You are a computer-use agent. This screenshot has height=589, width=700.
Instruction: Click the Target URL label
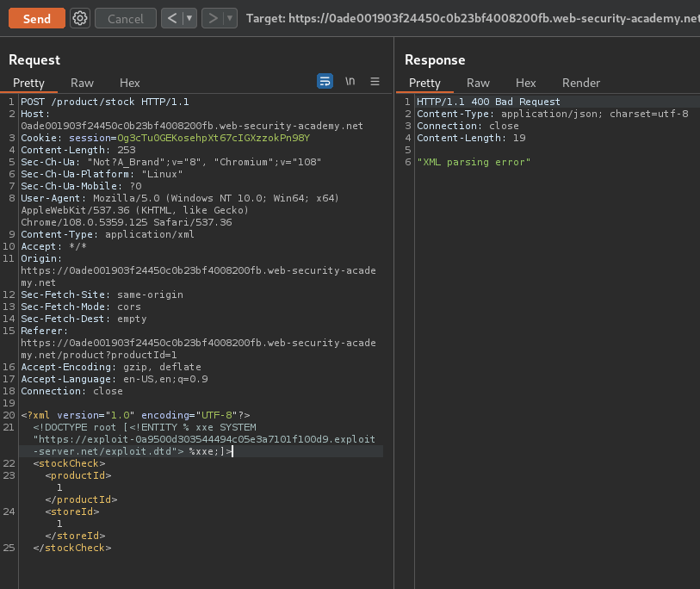pyautogui.click(x=473, y=18)
